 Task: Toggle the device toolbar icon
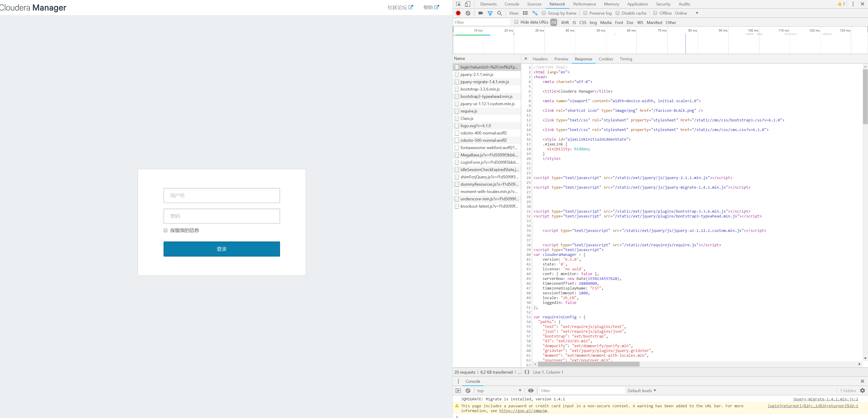(468, 4)
